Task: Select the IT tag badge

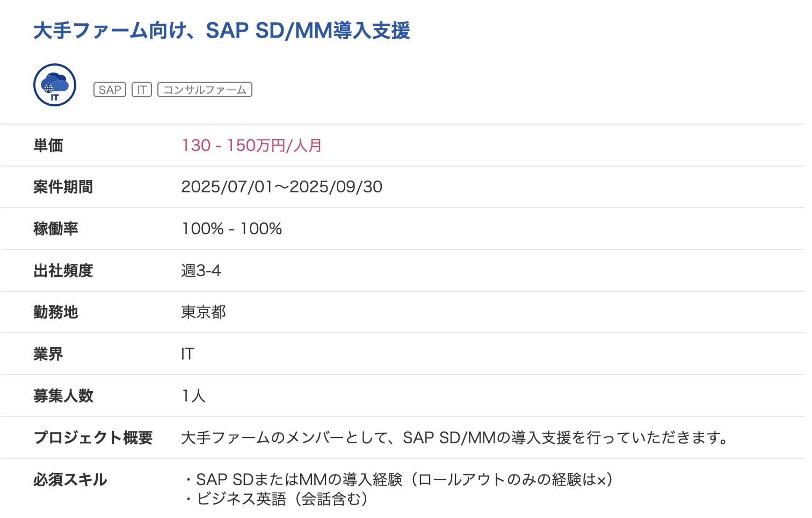Action: 142,90
